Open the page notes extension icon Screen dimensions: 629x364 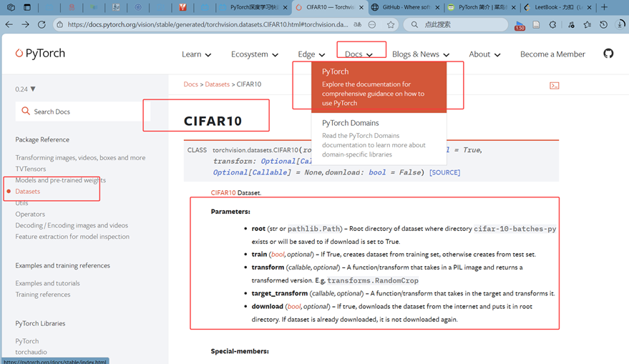click(536, 24)
